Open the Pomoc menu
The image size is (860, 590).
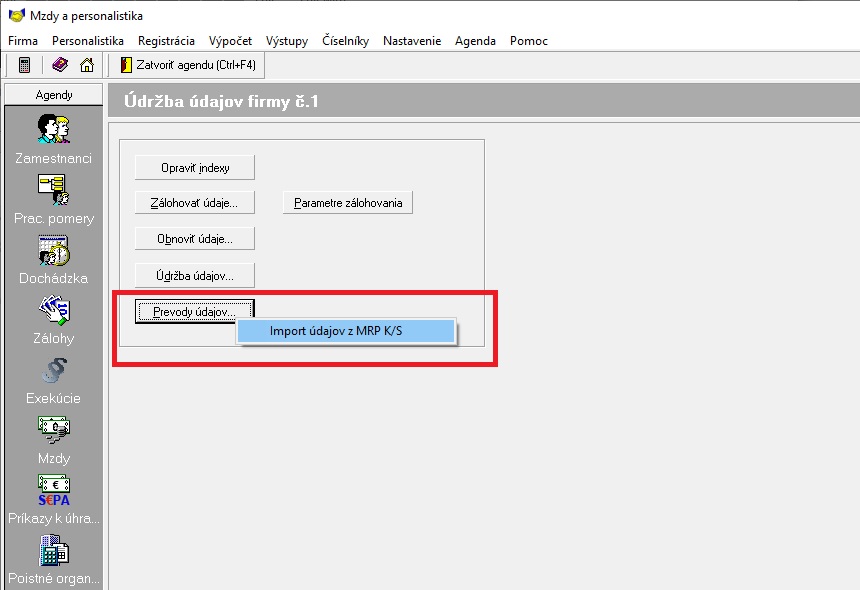529,41
